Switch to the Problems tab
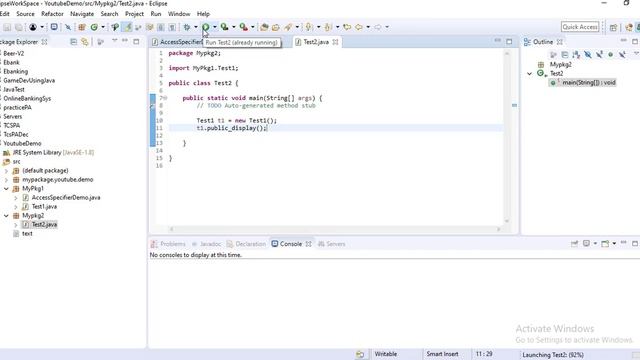Screen dimensions: 640x360 (x=168, y=244)
